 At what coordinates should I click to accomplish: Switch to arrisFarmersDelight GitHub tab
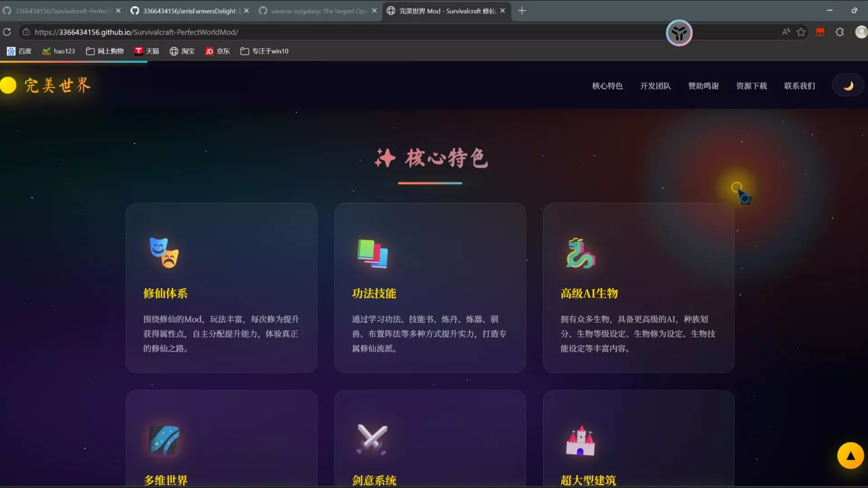coord(189,11)
